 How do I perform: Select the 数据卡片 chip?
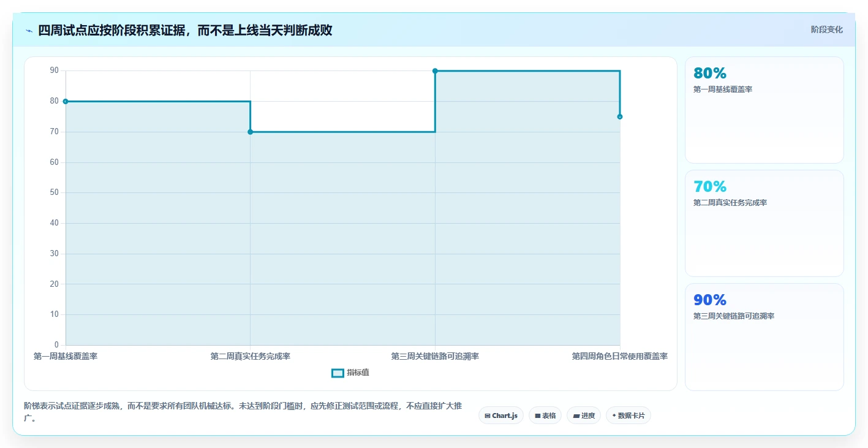point(628,416)
